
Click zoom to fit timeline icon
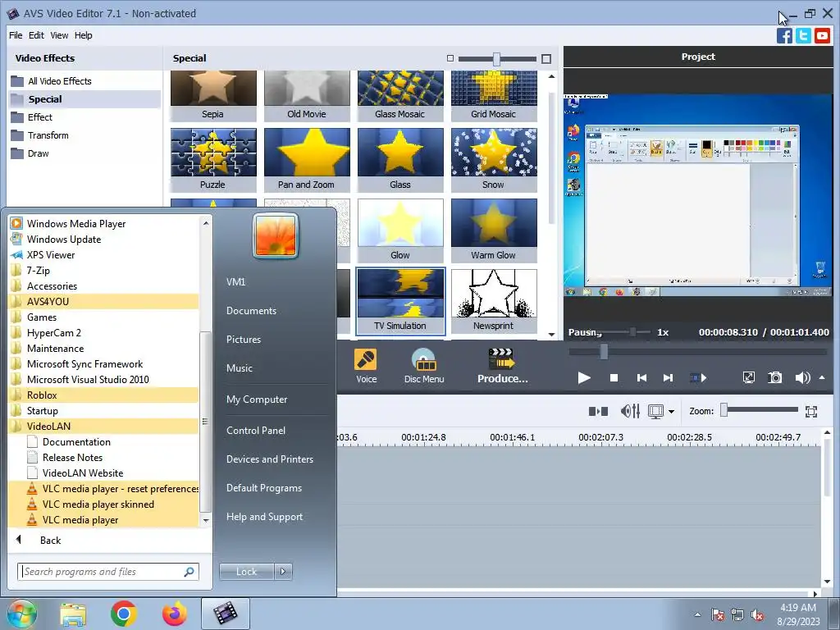[x=811, y=412]
